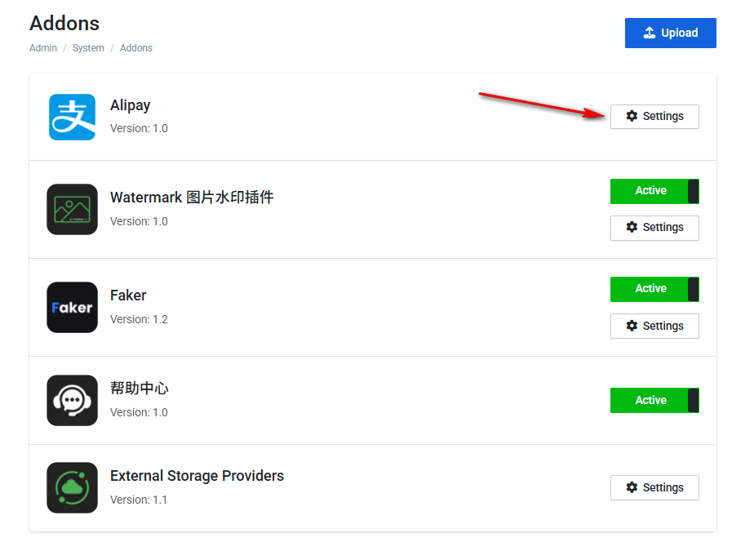The image size is (754, 560).
Task: Click the Alipay addon logo icon
Action: [x=72, y=117]
